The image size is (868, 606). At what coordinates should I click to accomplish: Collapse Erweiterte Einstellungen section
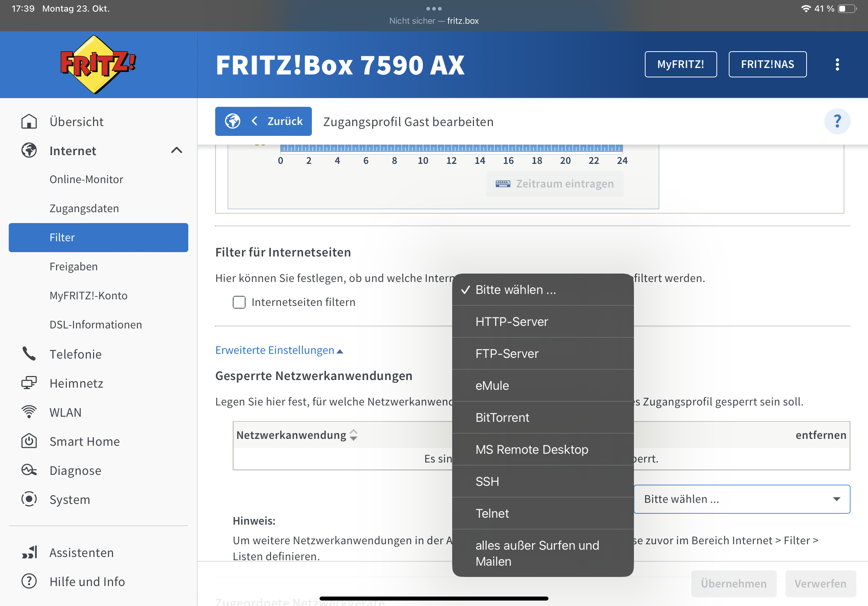279,350
